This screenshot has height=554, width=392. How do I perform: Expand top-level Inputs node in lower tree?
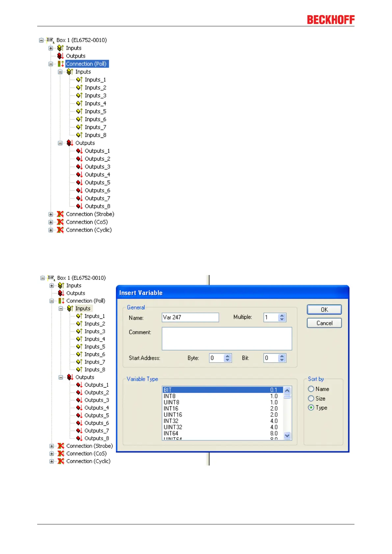(x=52, y=286)
